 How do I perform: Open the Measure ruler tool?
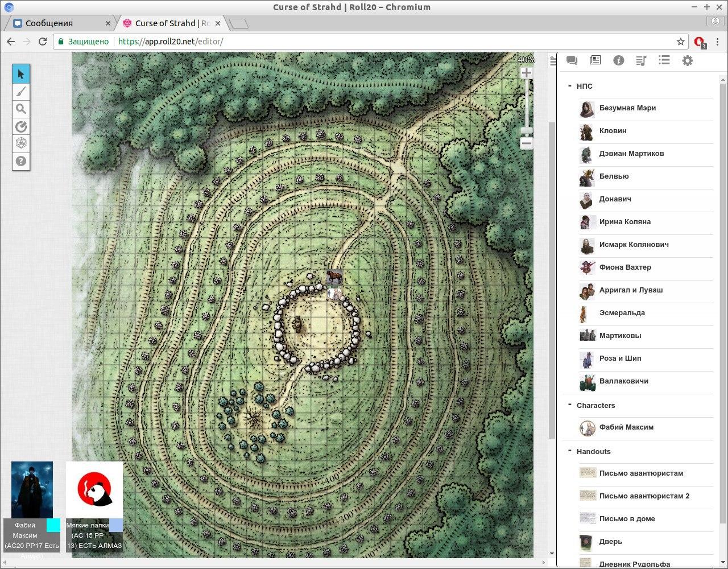tap(21, 126)
